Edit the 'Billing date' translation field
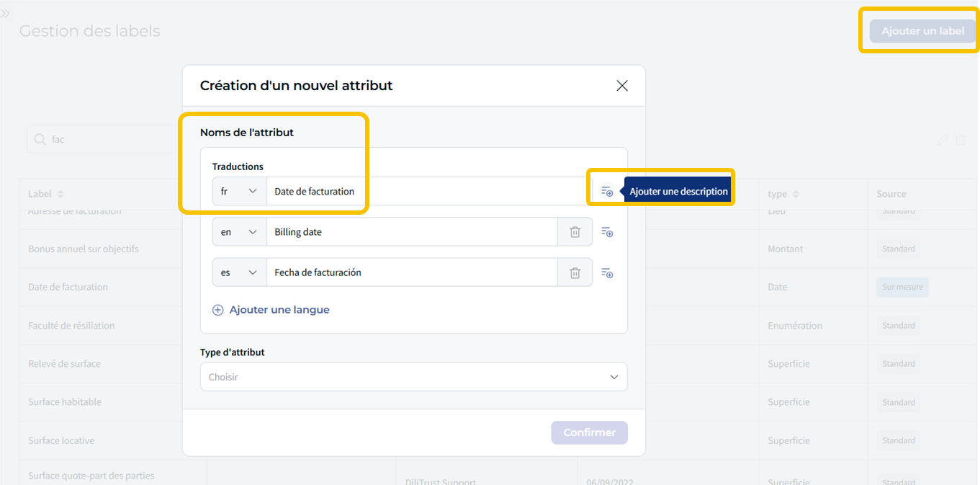 (413, 232)
